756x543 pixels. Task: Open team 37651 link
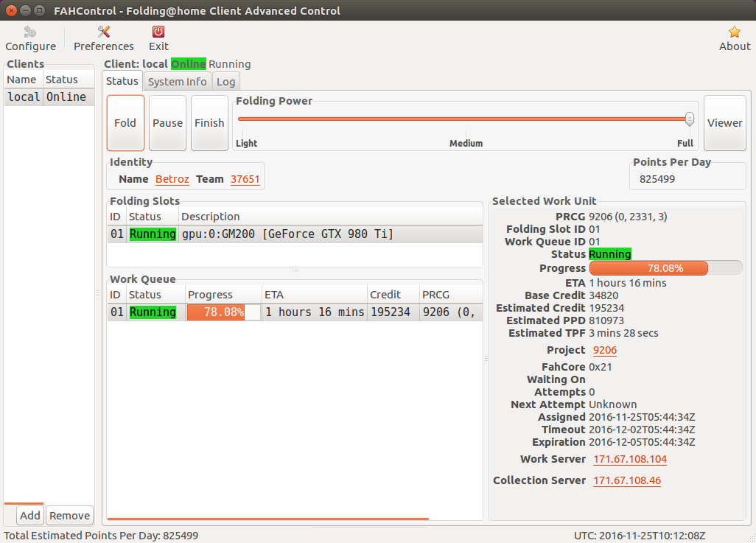(245, 179)
